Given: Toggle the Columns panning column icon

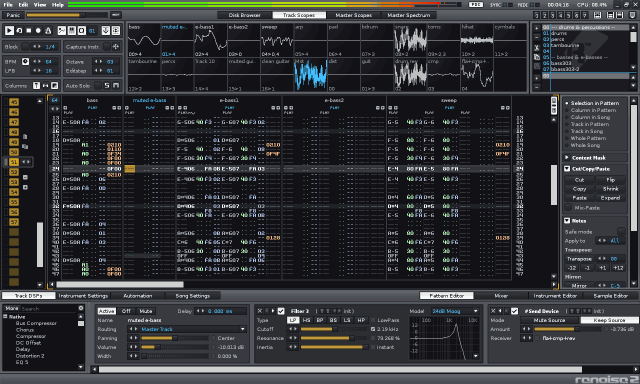Looking at the screenshot, I should click(x=45, y=85).
